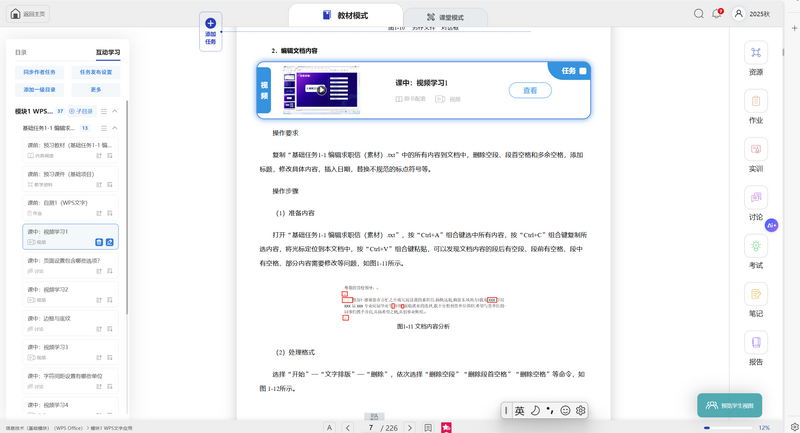Open input method toolbar settings gear
Screen dimensions: 800x433
(581, 411)
